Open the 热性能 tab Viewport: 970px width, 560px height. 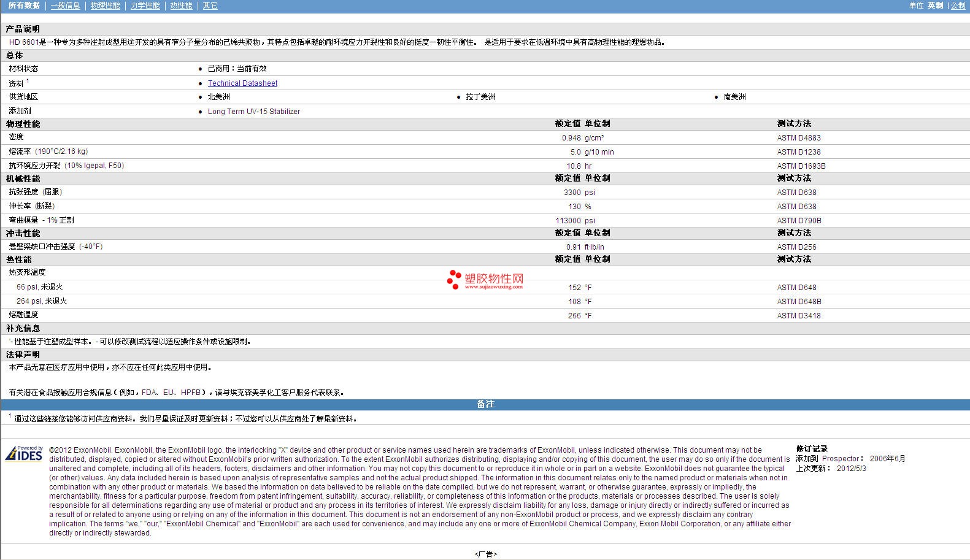coord(181,6)
